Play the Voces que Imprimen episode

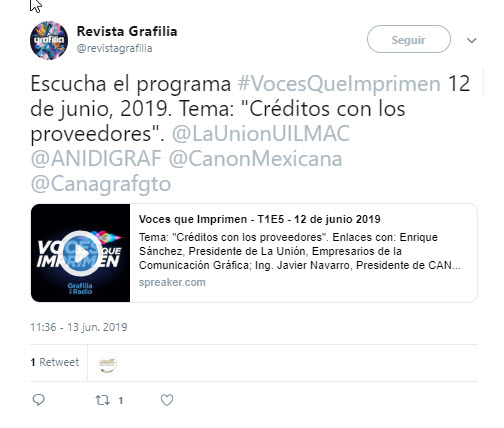pos(80,253)
